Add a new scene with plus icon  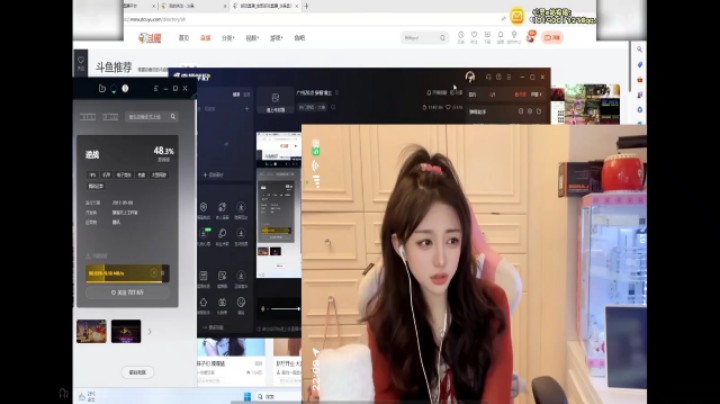click(247, 109)
